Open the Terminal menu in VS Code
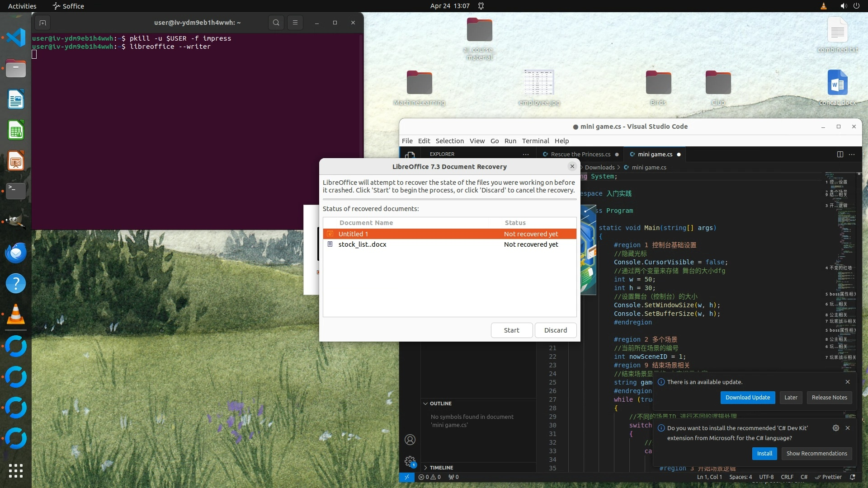This screenshot has height=488, width=868. tap(535, 141)
